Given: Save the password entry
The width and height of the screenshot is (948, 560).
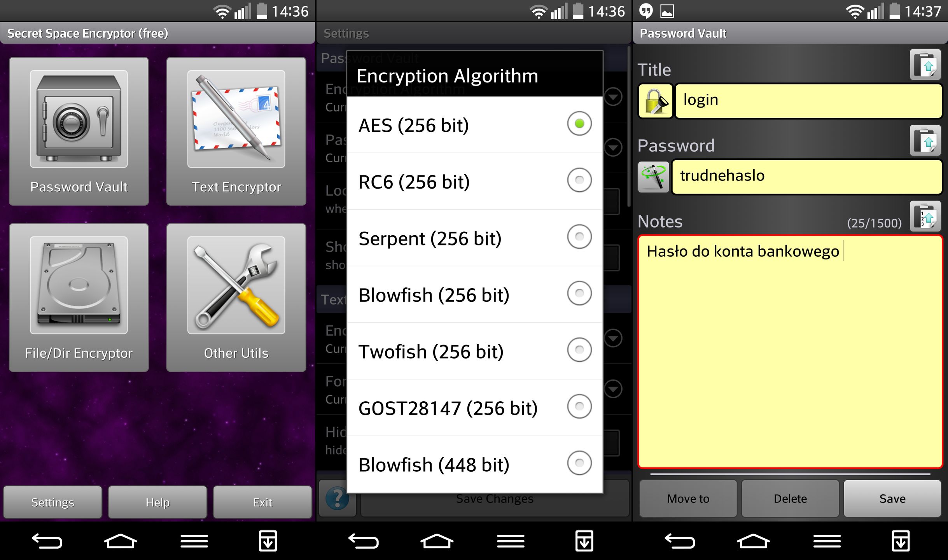Looking at the screenshot, I should point(892,499).
